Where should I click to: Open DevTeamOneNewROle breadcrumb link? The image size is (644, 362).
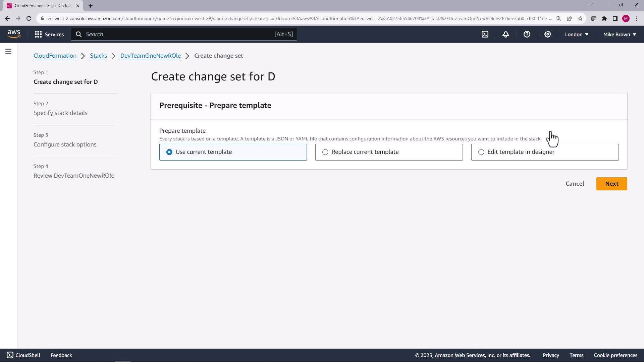click(x=150, y=56)
